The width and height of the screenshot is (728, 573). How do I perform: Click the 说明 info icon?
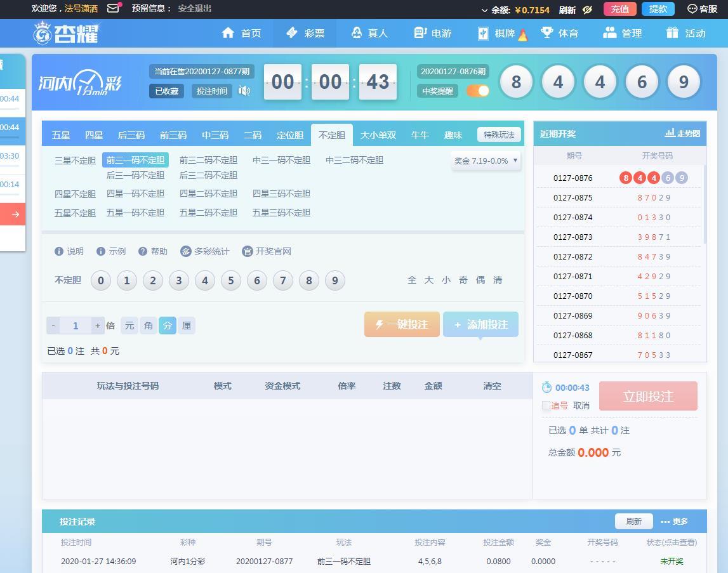[59, 251]
